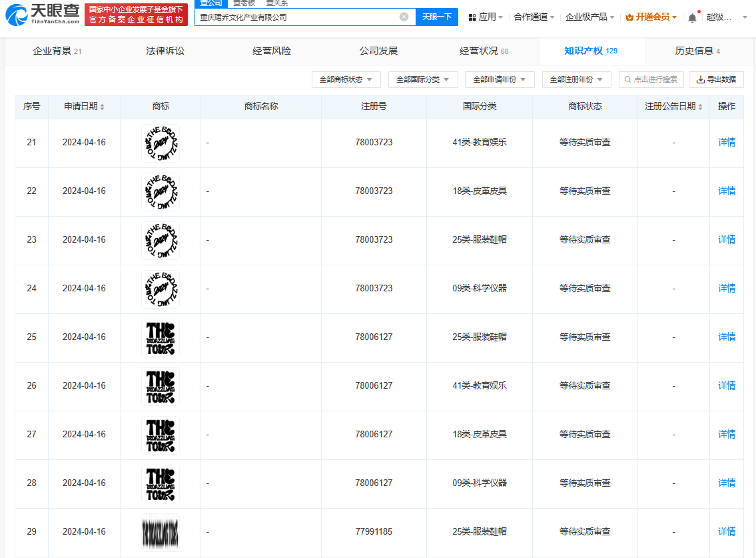Click 等待实质审查 status in row 23
Viewport: 756px width, 558px height.
pos(585,240)
